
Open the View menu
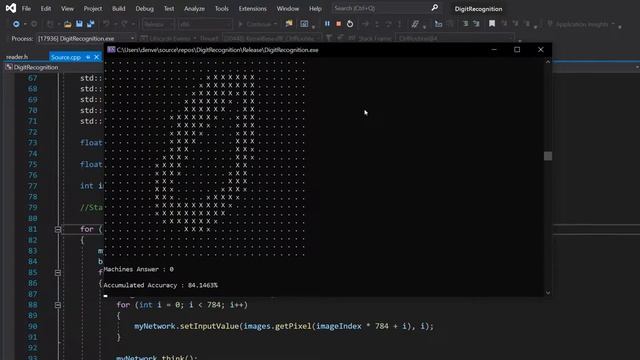67,9
